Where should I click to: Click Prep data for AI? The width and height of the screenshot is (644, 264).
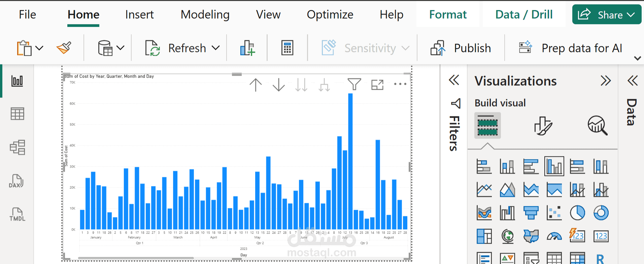[570, 48]
